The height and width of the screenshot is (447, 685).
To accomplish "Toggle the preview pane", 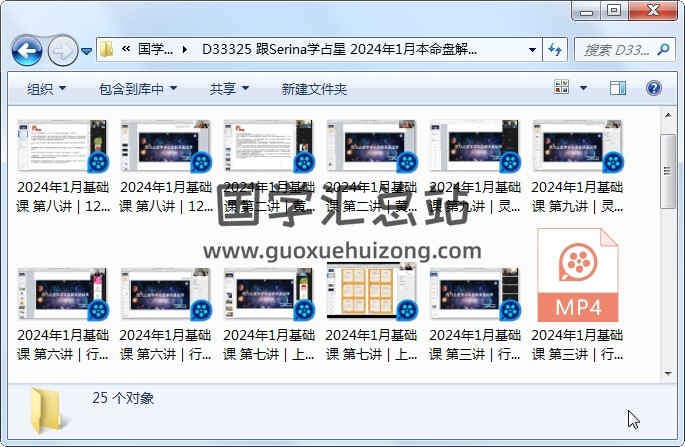I will [x=618, y=88].
